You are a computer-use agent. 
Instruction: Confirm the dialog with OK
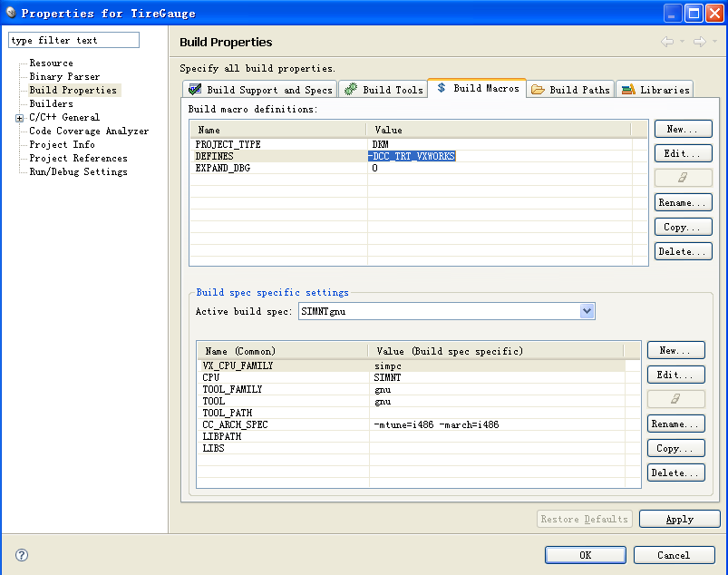pos(586,555)
